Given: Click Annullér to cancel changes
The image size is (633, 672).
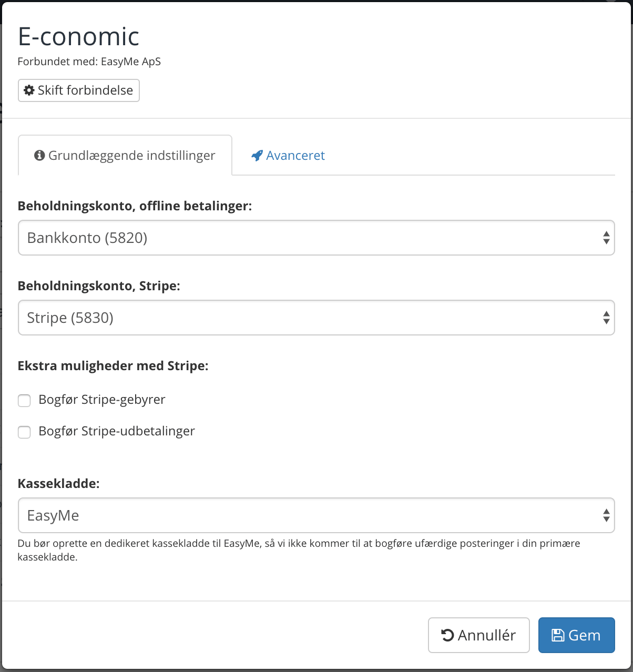Looking at the screenshot, I should click(x=478, y=635).
